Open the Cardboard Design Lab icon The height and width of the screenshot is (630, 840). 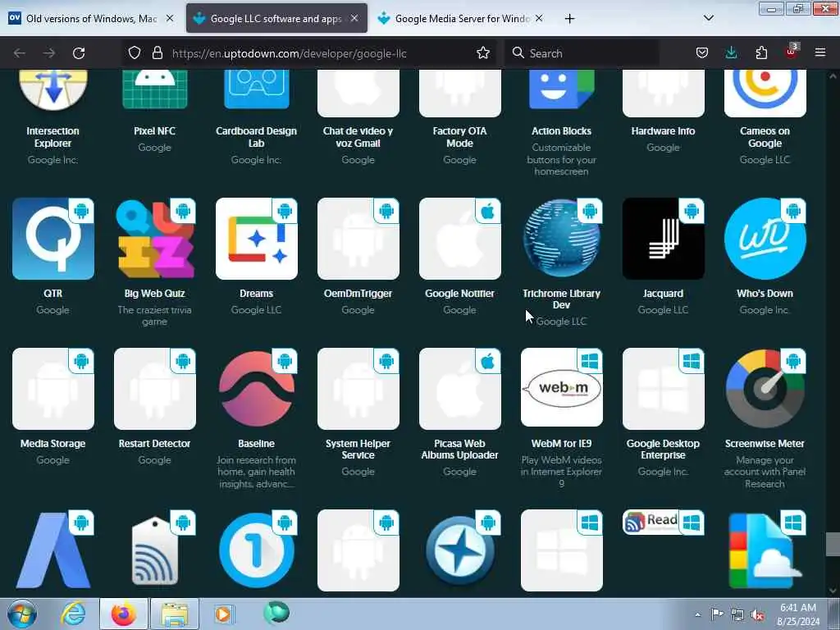tap(257, 89)
